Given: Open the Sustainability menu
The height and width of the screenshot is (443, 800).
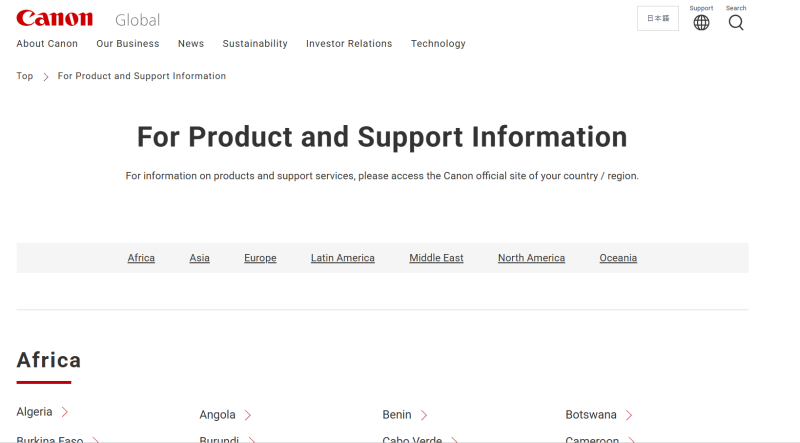Looking at the screenshot, I should point(255,44).
